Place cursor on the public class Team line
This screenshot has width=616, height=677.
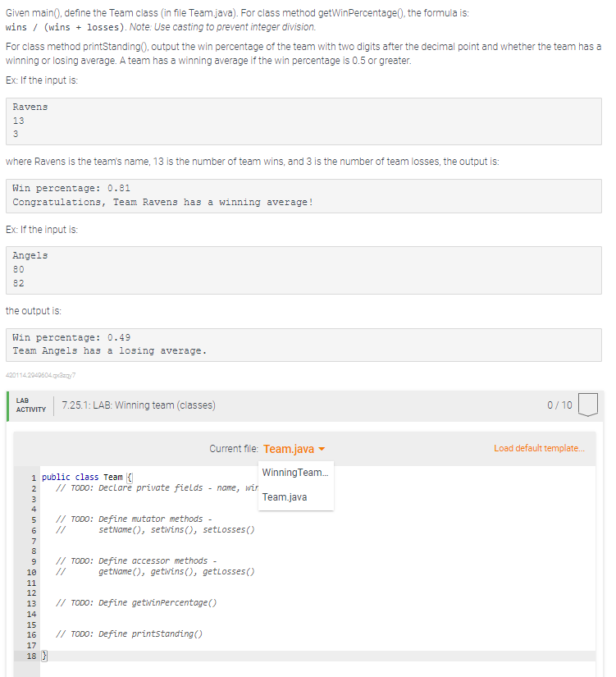point(90,476)
